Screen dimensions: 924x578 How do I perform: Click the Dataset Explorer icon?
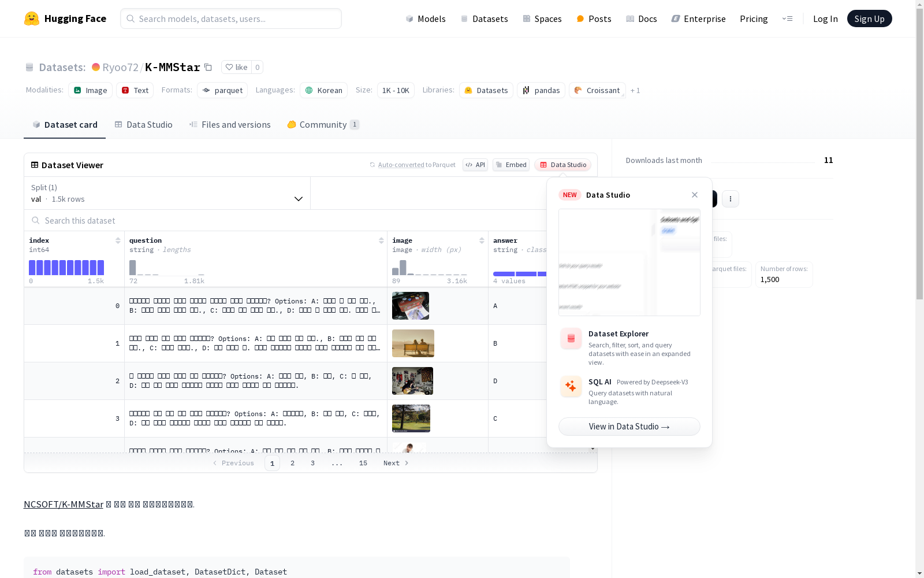click(571, 339)
